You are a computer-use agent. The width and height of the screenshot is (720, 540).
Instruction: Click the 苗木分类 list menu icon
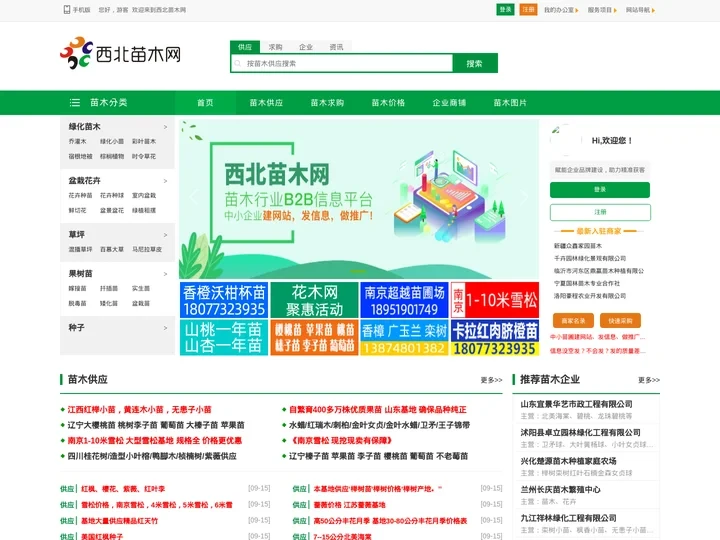click(x=74, y=102)
